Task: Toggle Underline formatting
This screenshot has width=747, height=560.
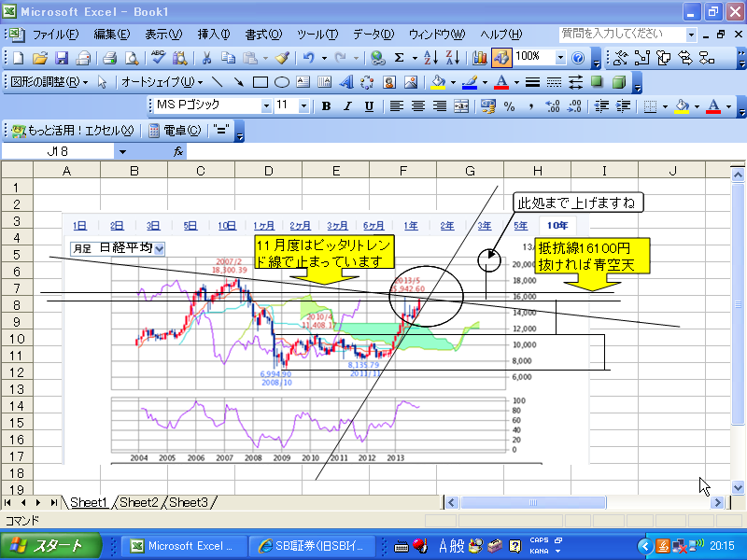Action: pos(369,106)
